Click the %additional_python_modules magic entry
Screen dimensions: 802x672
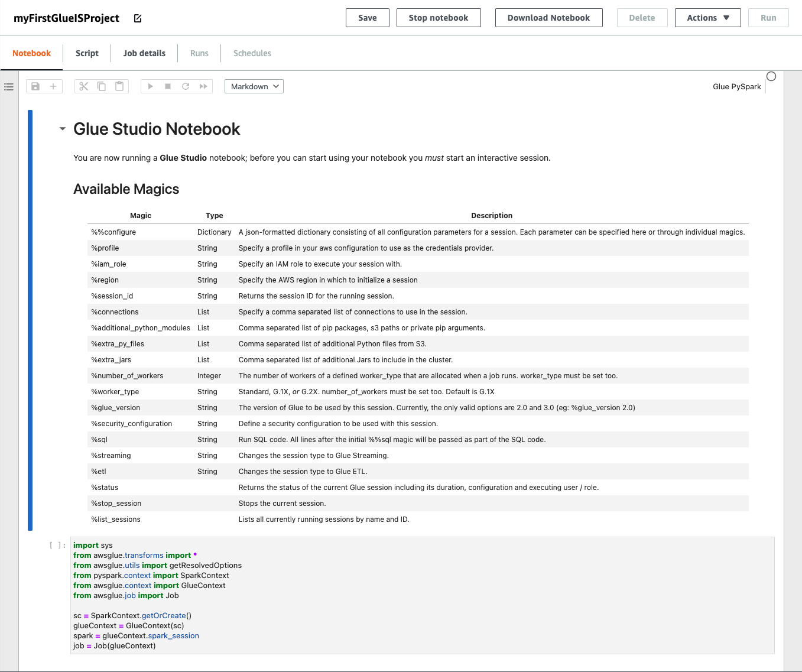point(141,328)
